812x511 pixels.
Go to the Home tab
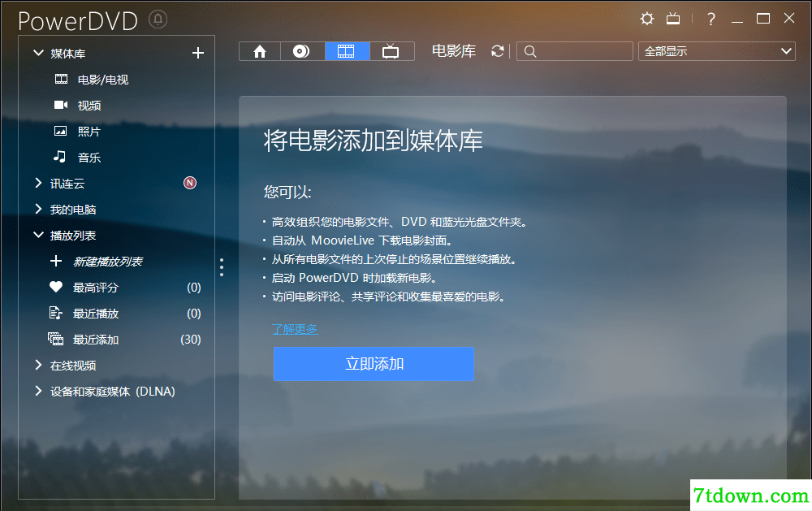260,51
